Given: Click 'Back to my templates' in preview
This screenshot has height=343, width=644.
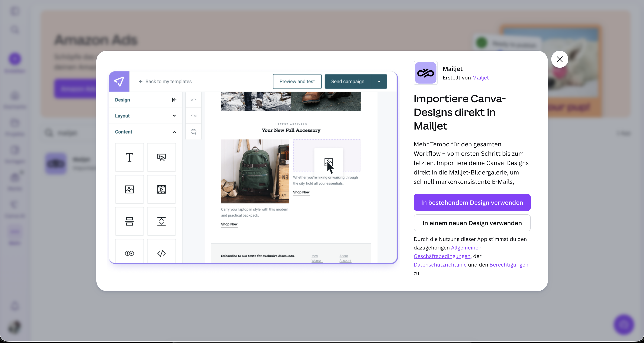Looking at the screenshot, I should [165, 81].
